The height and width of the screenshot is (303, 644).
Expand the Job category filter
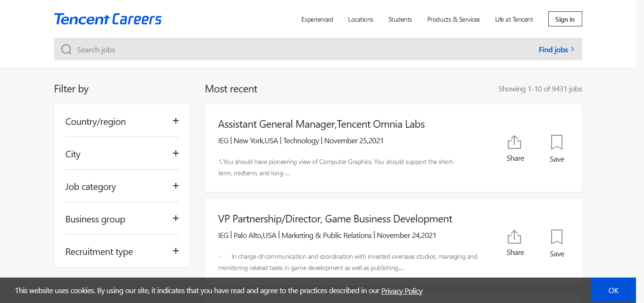[x=175, y=186]
